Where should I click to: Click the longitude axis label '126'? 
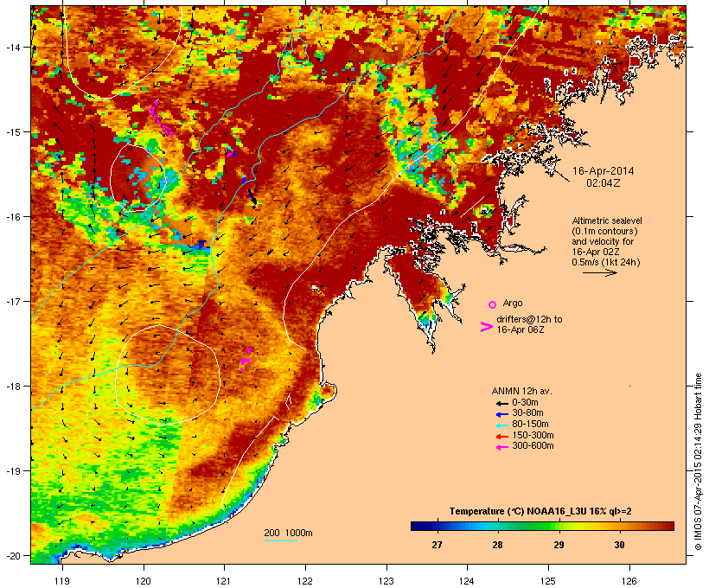coord(629,581)
